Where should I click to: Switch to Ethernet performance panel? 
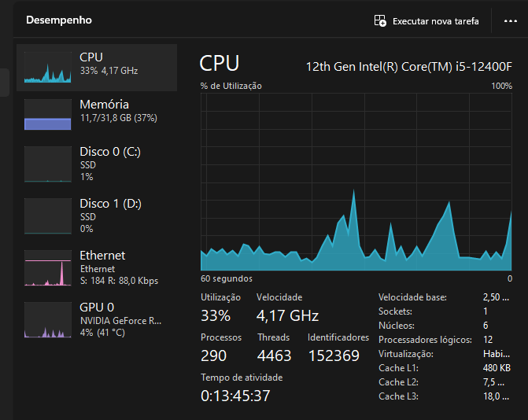pyautogui.click(x=97, y=268)
